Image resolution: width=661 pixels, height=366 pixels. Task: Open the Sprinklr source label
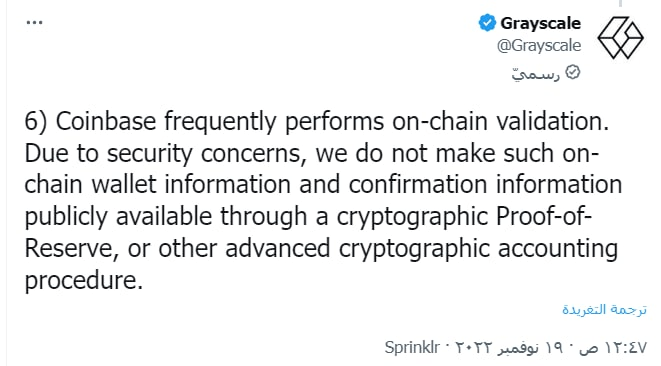(412, 347)
